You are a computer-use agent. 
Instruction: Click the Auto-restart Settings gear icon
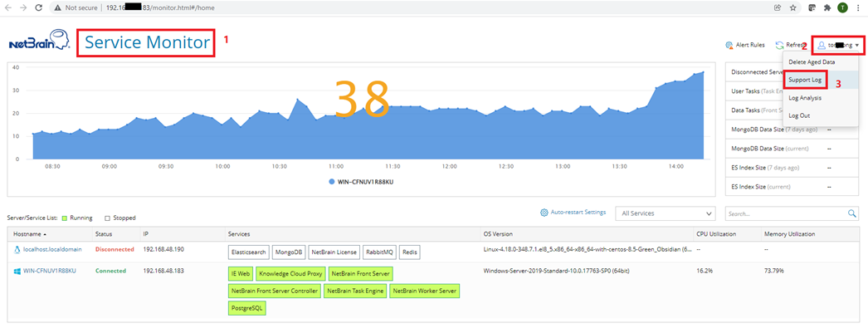click(x=544, y=213)
